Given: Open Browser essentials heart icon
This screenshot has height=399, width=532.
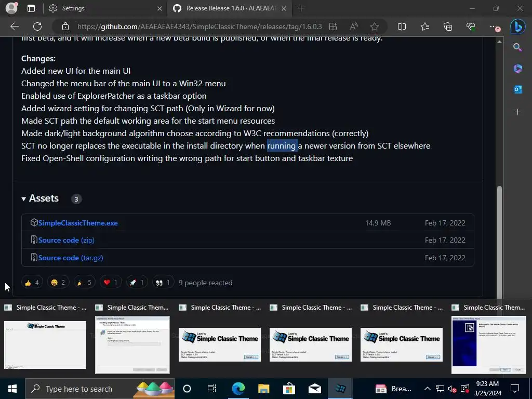Looking at the screenshot, I should (x=471, y=26).
